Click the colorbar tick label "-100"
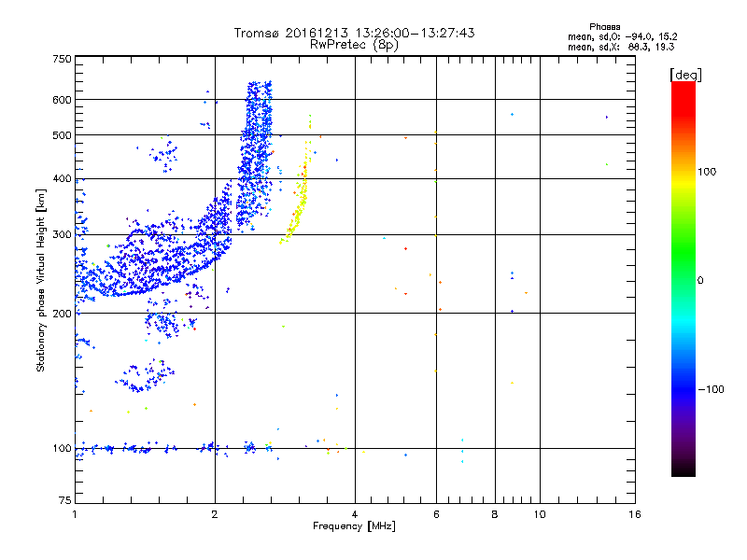The image size is (747, 560). (711, 389)
